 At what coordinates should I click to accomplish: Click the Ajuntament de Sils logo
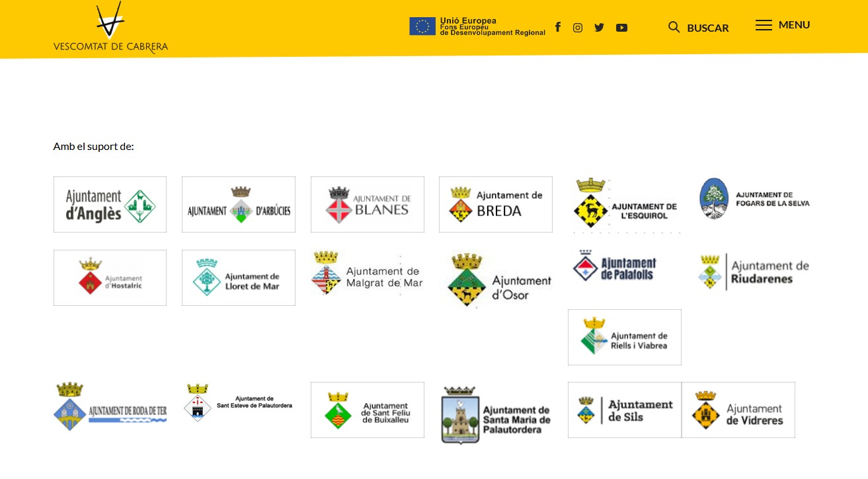(625, 410)
